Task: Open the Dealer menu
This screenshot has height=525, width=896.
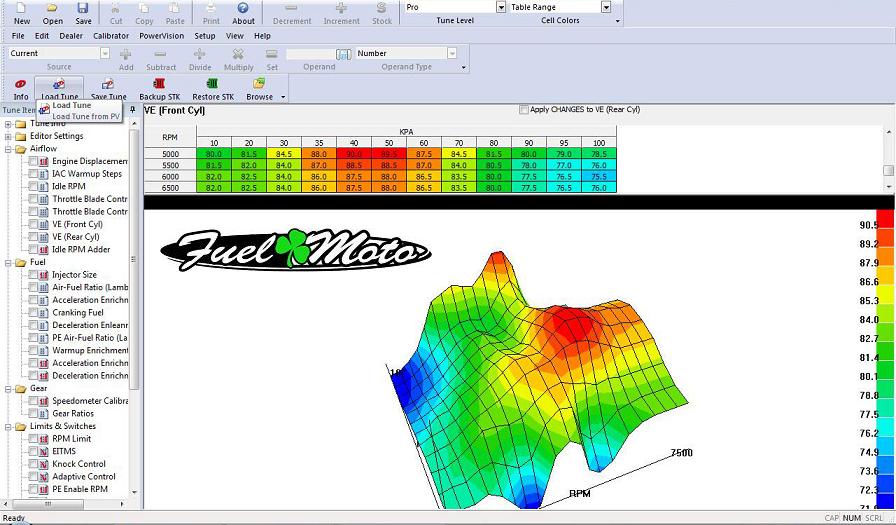Action: (71, 35)
